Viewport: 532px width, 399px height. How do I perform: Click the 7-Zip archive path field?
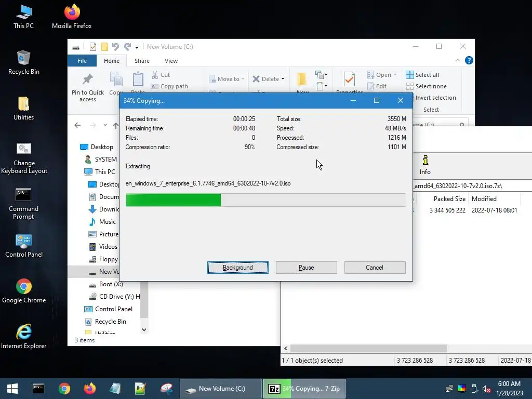coord(472,185)
